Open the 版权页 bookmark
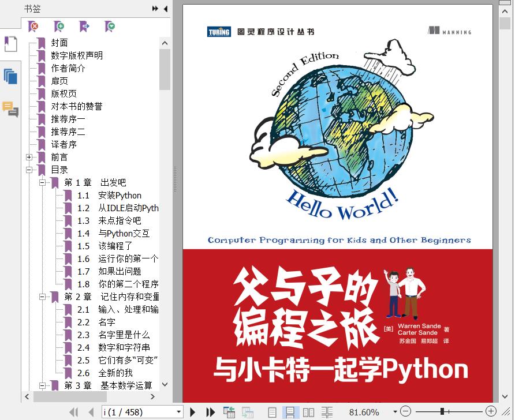This screenshot has width=515, height=420. (64, 94)
